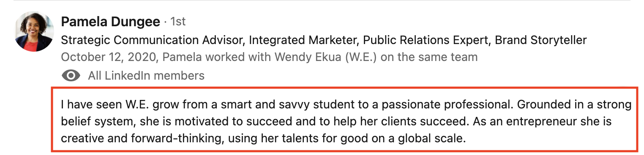
Task: Select the All LinkedIn members visibility label
Action: tap(146, 76)
